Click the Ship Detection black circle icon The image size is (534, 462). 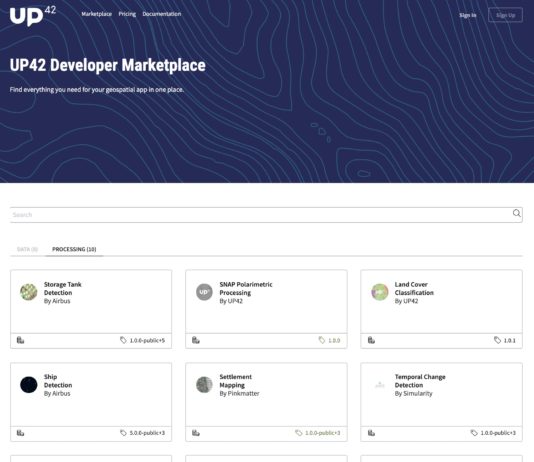pos(29,385)
